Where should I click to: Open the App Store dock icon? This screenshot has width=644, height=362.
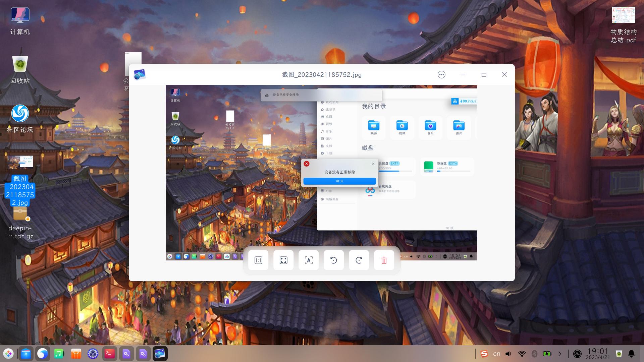click(x=76, y=354)
